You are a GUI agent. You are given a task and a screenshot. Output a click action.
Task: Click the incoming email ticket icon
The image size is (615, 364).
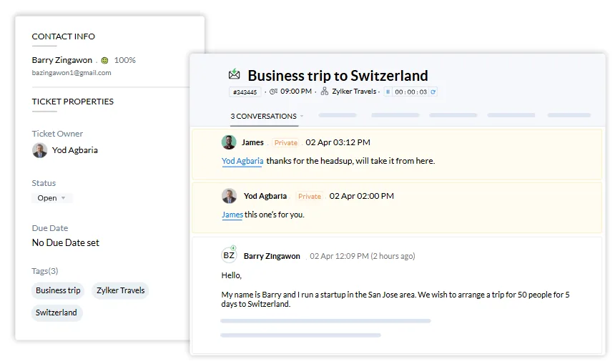point(234,74)
